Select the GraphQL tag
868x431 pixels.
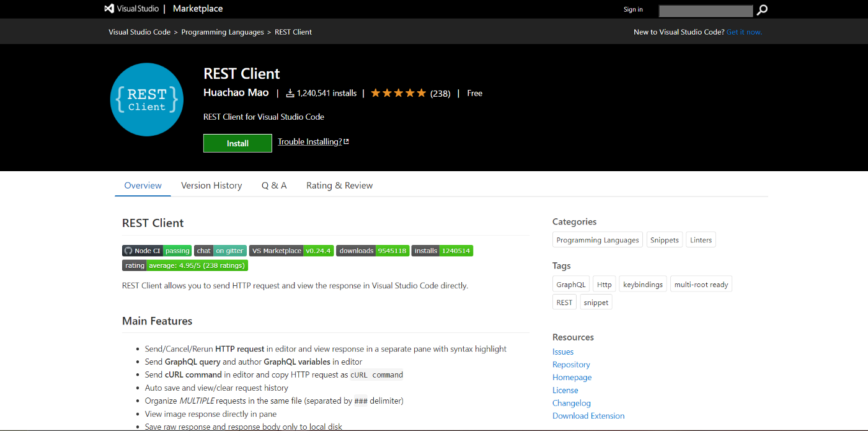click(571, 285)
